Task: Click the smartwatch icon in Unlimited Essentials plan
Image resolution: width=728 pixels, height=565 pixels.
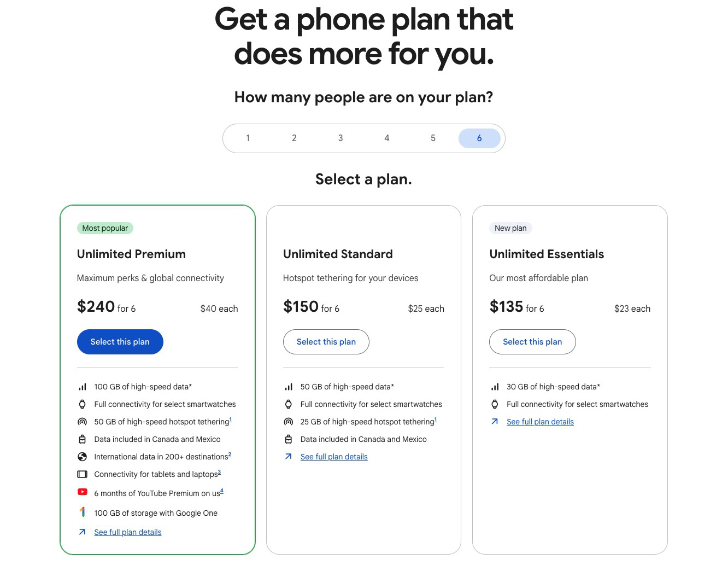Action: tap(495, 404)
